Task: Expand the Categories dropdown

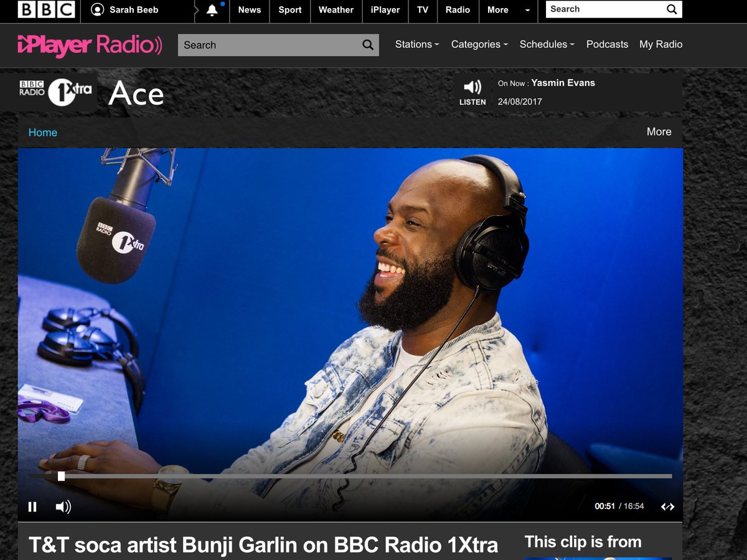Action: pos(479,44)
